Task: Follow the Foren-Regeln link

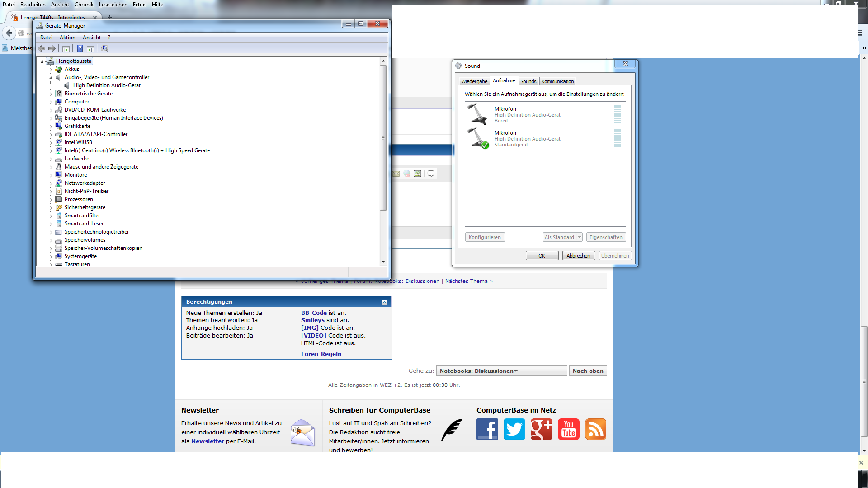Action: tap(321, 354)
